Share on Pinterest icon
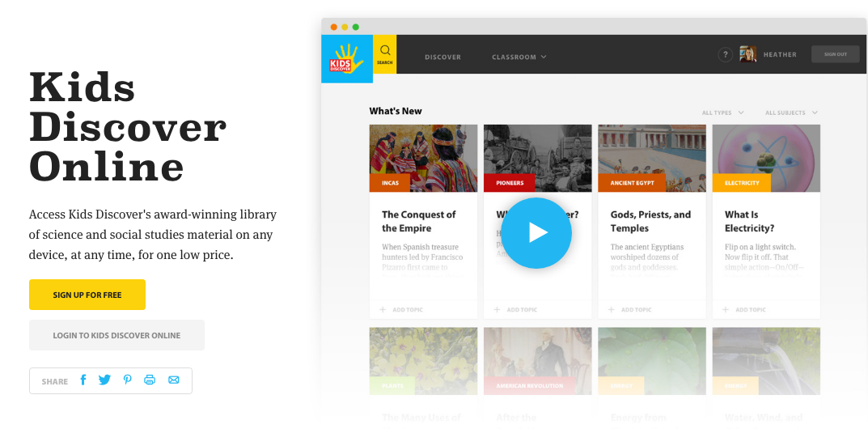Screen dimensions: 868x429 click(x=127, y=380)
